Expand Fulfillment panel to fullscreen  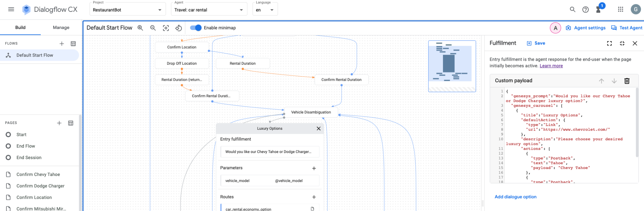click(x=609, y=43)
